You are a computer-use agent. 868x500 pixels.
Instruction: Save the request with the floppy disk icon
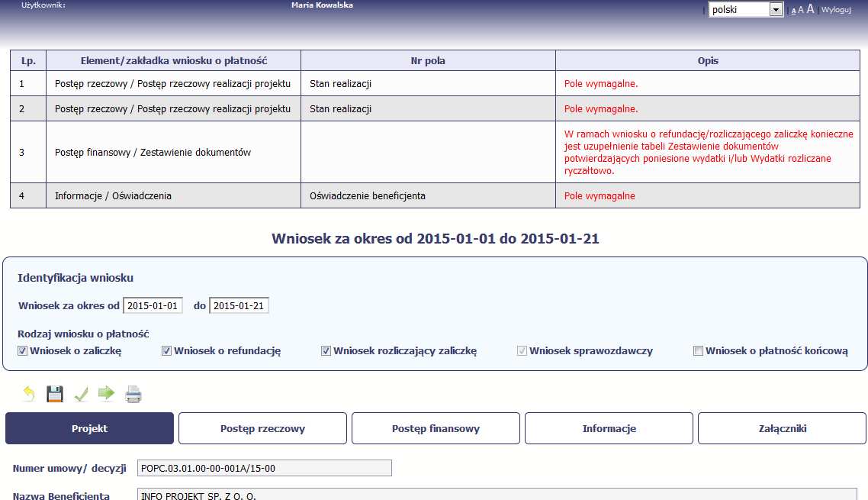(55, 394)
